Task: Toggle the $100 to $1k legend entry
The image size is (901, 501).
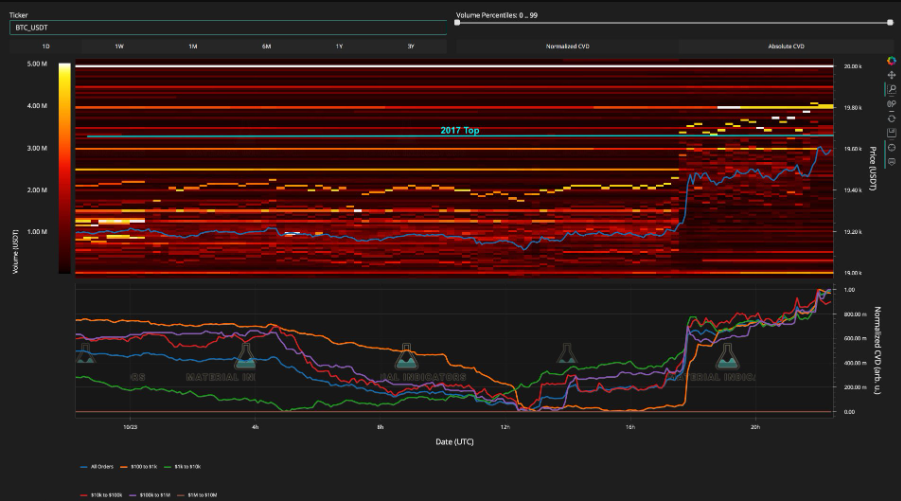Action: point(138,467)
